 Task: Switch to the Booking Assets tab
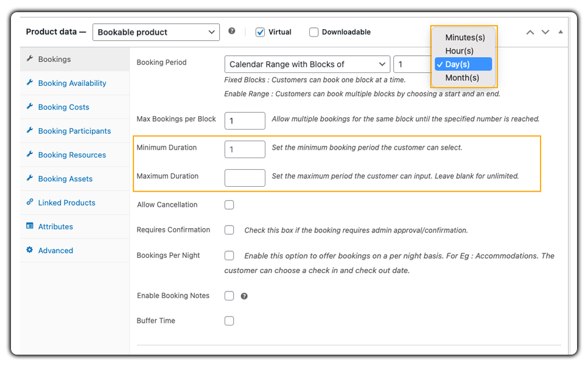tap(75, 179)
